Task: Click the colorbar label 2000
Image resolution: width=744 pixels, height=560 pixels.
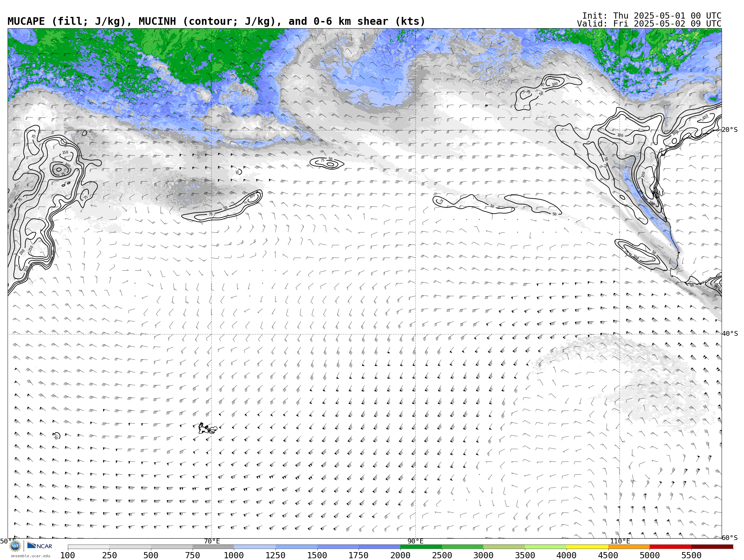Action: (x=400, y=556)
